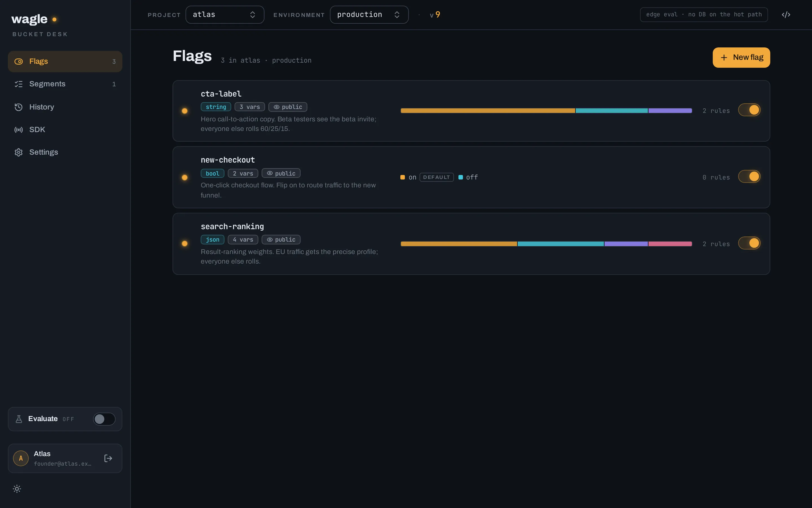Image resolution: width=812 pixels, height=508 pixels.
Task: Open the Environment production dropdown
Action: click(369, 15)
